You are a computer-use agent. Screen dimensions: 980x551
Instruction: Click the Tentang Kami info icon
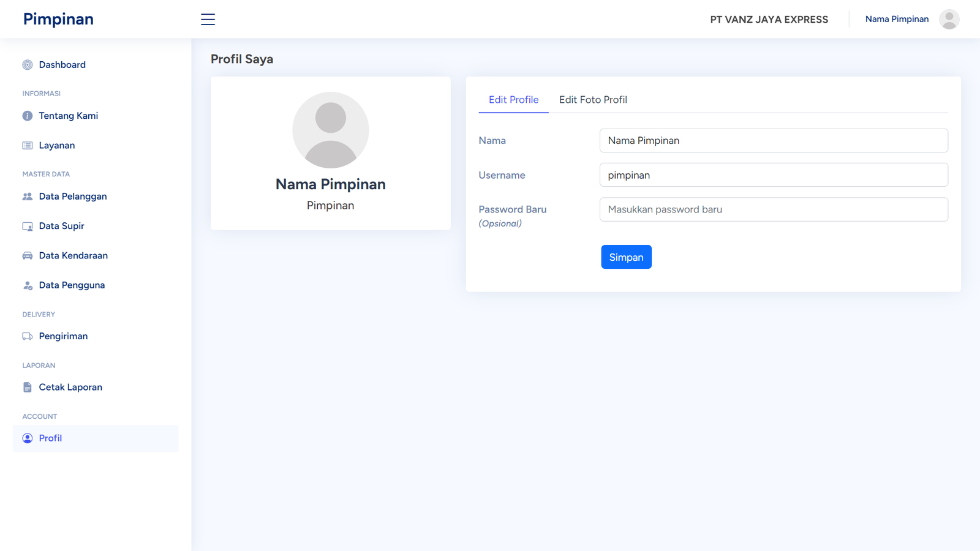pyautogui.click(x=28, y=116)
